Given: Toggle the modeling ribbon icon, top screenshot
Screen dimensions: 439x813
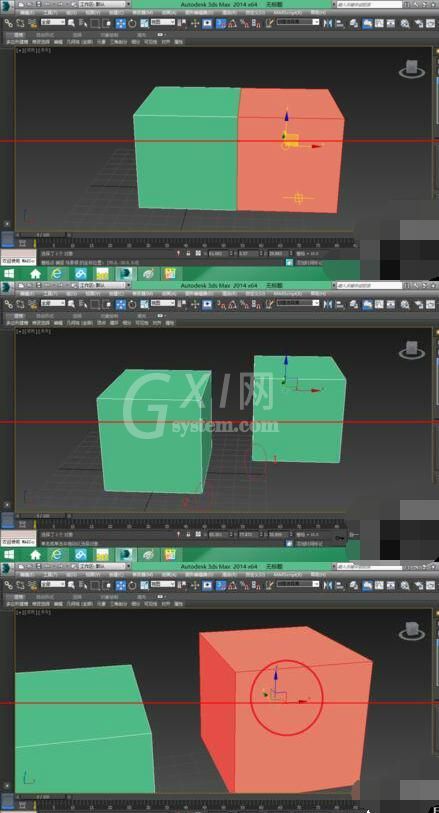Looking at the screenshot, I should (x=368, y=23).
